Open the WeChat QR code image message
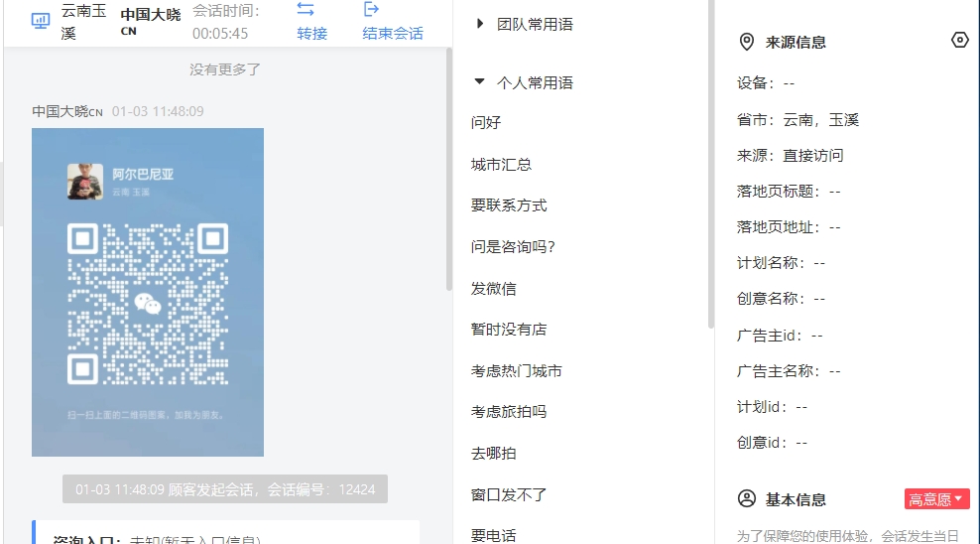Screen dimensions: 980x544 click(148, 292)
